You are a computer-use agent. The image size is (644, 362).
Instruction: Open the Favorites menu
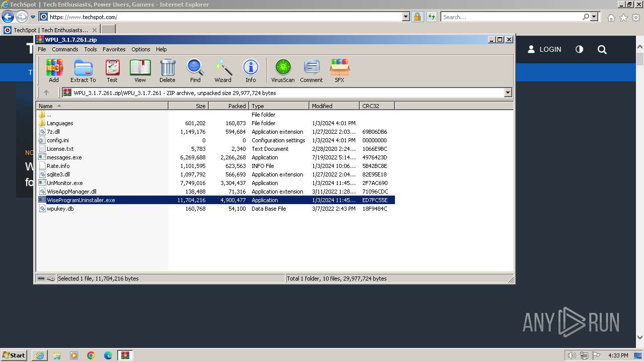coord(114,49)
